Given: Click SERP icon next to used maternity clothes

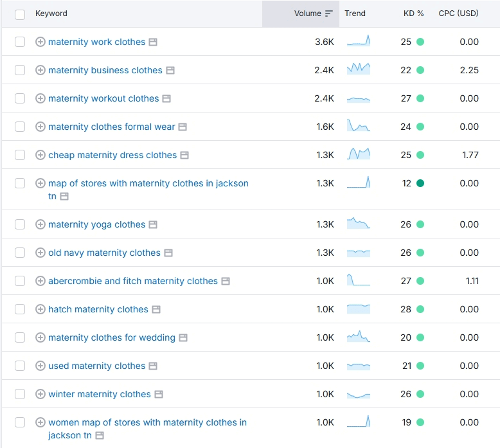Looking at the screenshot, I should click(x=153, y=366).
